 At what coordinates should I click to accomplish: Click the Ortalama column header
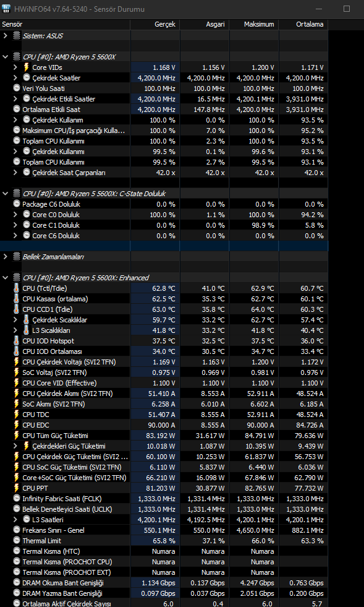coord(303,24)
